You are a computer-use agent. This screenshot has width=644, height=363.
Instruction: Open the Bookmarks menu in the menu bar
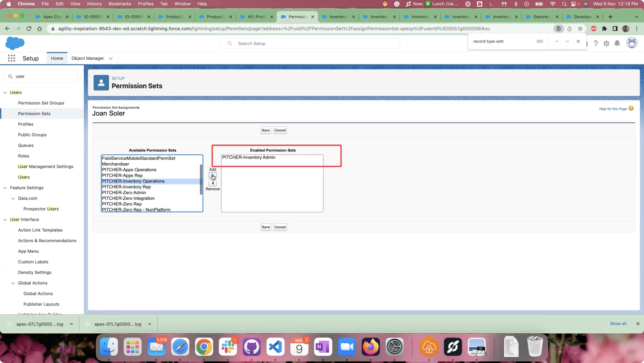[120, 4]
